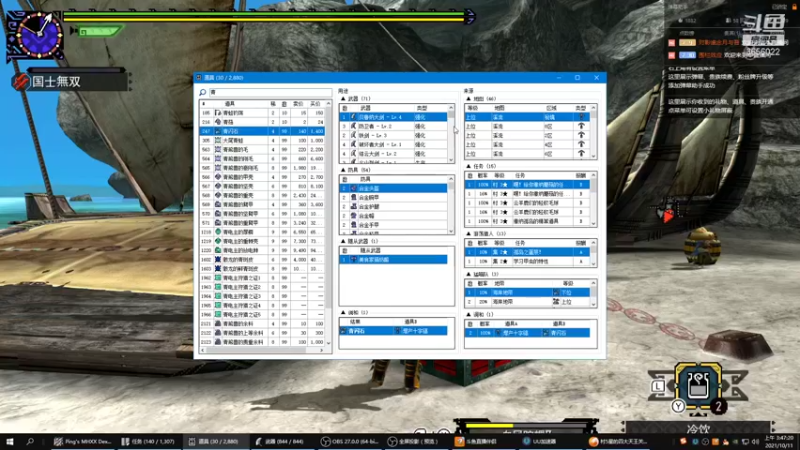The image size is (800, 450).
Task: Click the weapon list vertical scrollbar
Action: pos(451,135)
